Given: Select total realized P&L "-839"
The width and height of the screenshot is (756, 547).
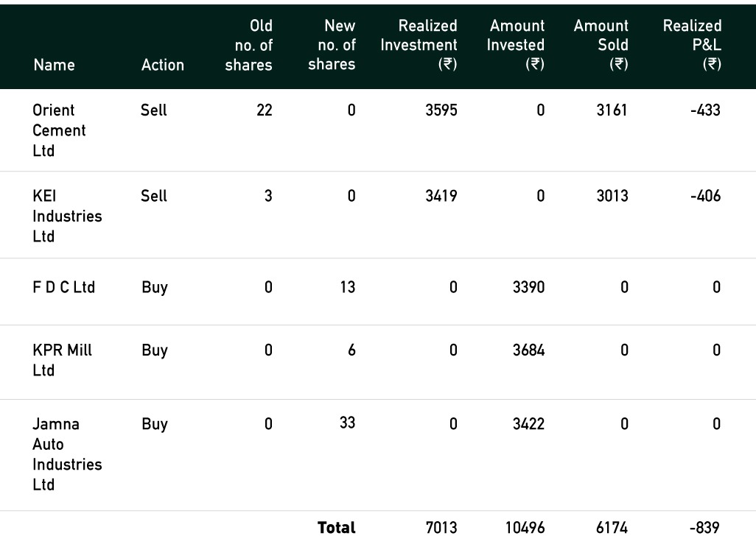Looking at the screenshot, I should [x=705, y=528].
